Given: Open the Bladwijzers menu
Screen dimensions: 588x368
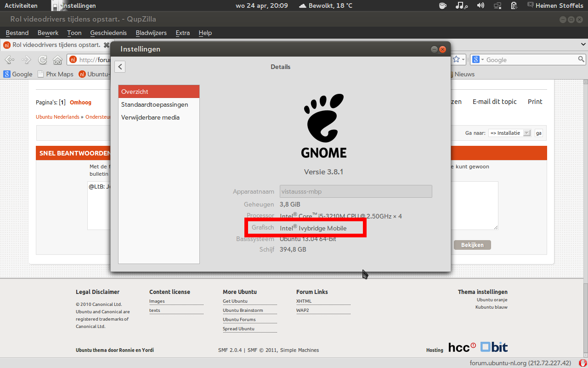Looking at the screenshot, I should pos(151,33).
